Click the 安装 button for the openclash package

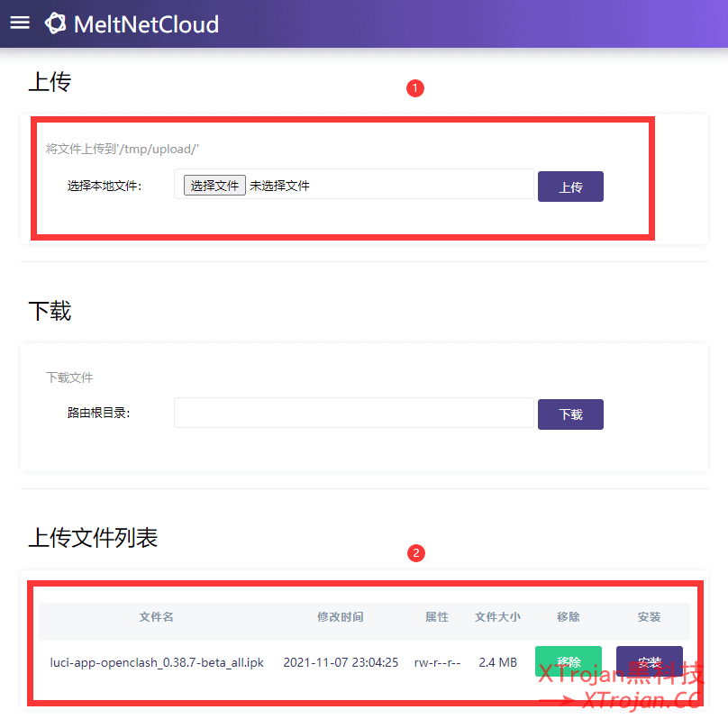[649, 662]
